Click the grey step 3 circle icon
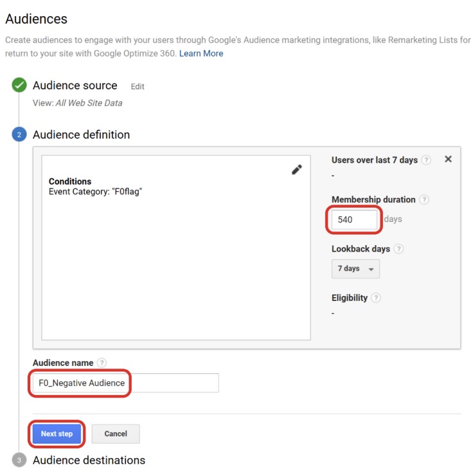The width and height of the screenshot is (473, 476). click(19, 460)
